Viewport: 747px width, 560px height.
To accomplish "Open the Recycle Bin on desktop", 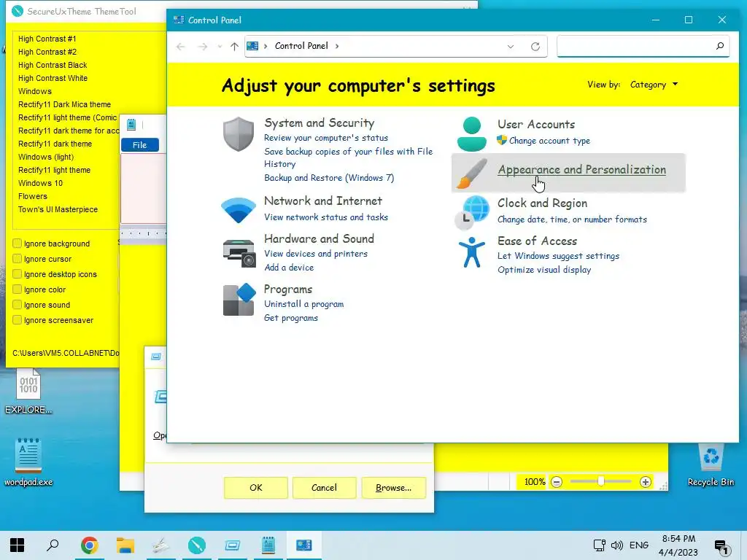I will tap(711, 464).
